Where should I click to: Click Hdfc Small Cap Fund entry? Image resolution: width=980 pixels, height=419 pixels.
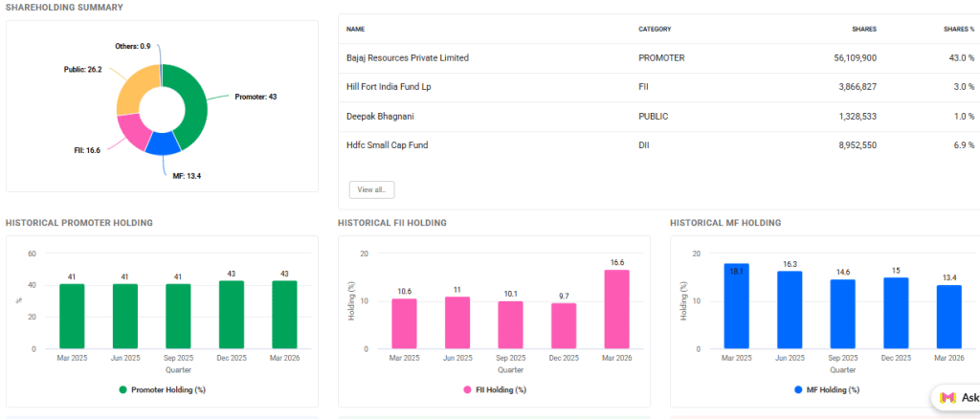[x=387, y=145]
